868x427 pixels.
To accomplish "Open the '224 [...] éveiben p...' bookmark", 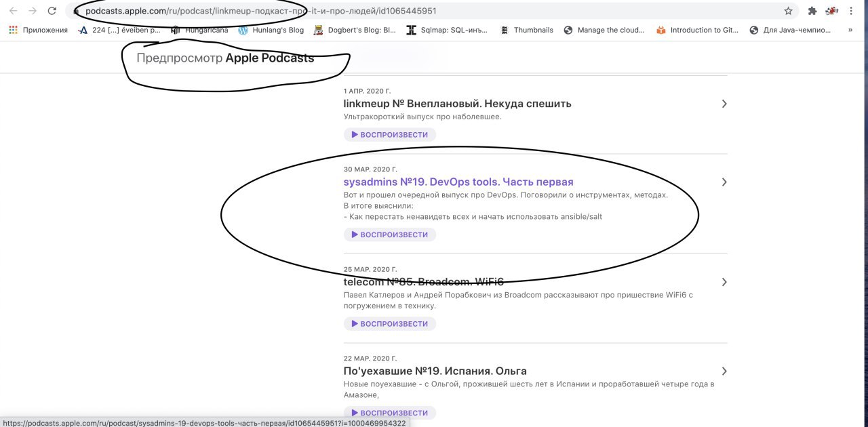I will tap(119, 30).
